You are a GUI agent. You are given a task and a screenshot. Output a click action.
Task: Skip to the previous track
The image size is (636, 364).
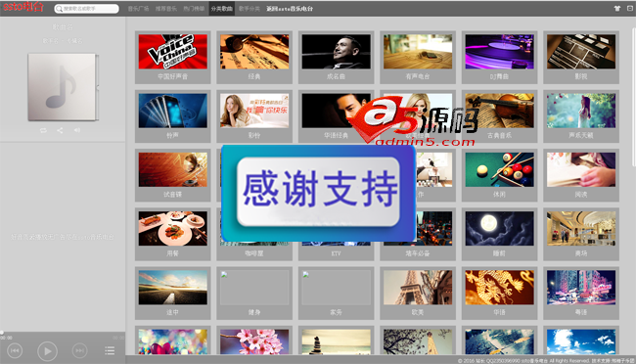tap(15, 350)
